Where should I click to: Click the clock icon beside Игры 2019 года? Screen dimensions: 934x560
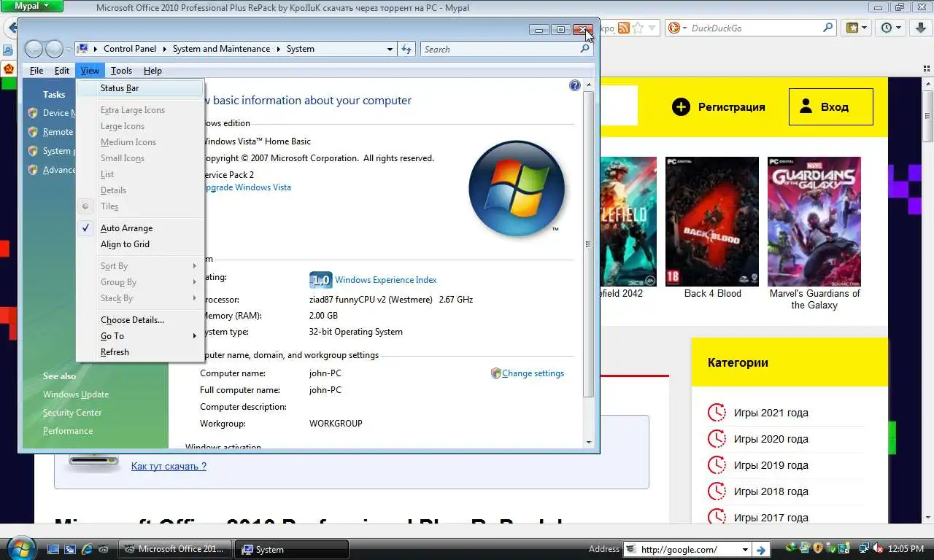click(717, 465)
